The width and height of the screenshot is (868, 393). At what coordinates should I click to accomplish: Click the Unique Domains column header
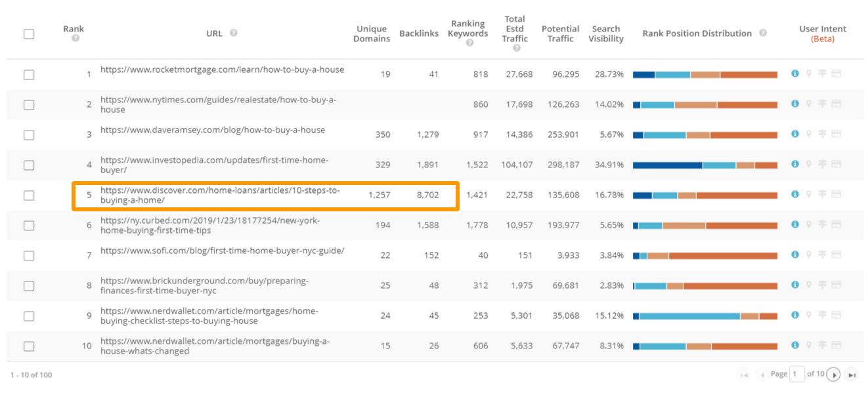click(372, 34)
